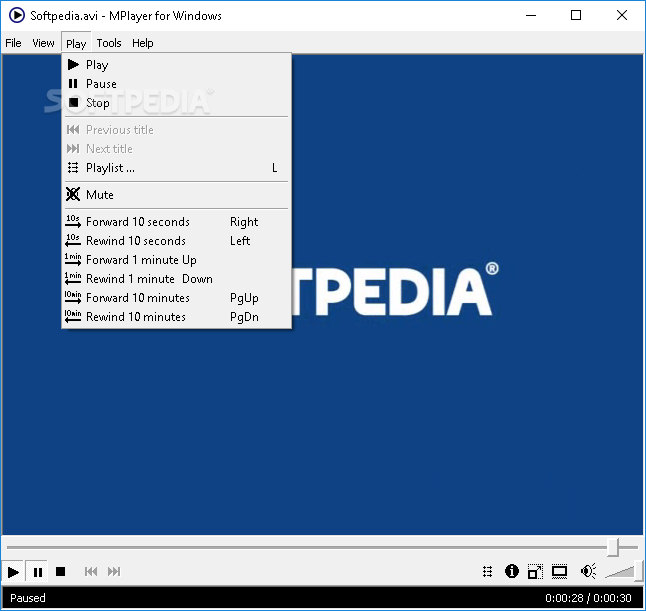Screen dimensions: 646x611
Task: Click the MPlayer app icon in title bar
Action: tap(17, 16)
